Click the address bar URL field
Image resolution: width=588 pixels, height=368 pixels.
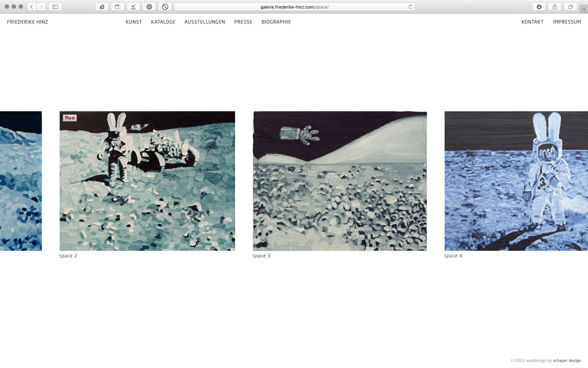pyautogui.click(x=294, y=7)
